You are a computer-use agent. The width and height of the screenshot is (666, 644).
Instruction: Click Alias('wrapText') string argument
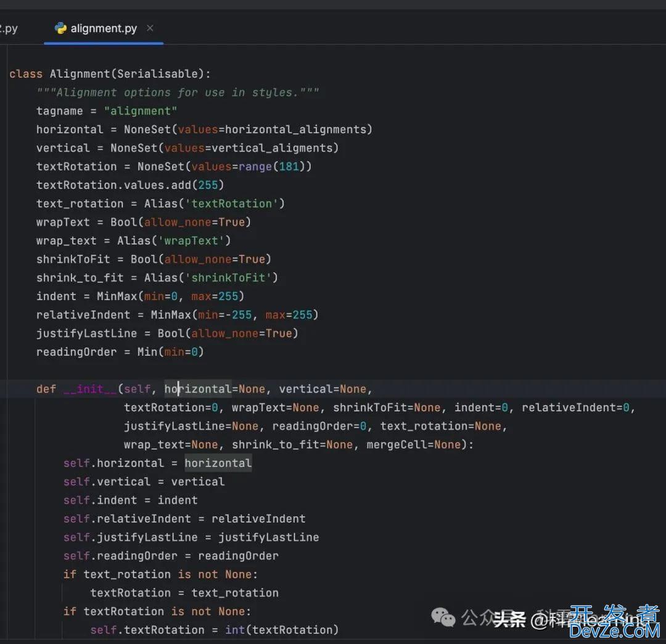coord(191,241)
